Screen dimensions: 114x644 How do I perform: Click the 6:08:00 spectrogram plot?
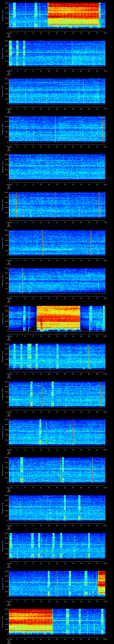pos(57,281)
